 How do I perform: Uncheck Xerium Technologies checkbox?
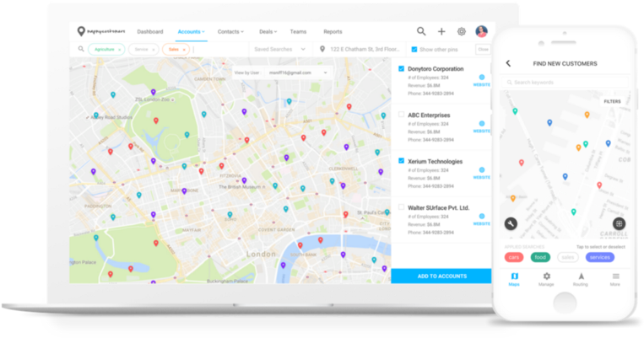[401, 161]
